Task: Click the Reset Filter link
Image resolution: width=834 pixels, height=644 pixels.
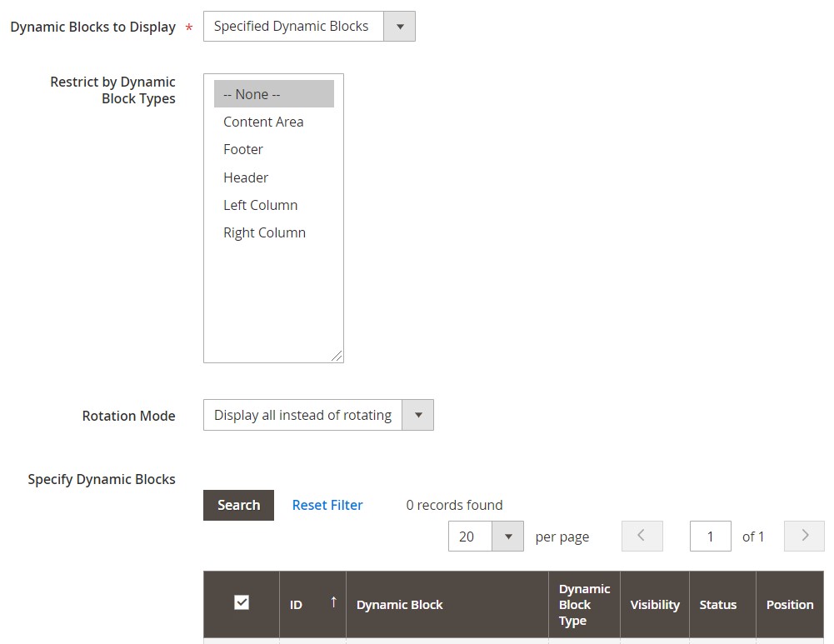Action: [327, 505]
